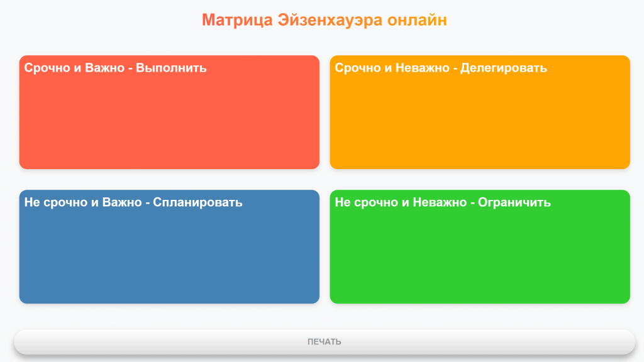Click the 'Матрица Эйзенхауэра онлайн' page title
The width and height of the screenshot is (644, 362).
(324, 19)
